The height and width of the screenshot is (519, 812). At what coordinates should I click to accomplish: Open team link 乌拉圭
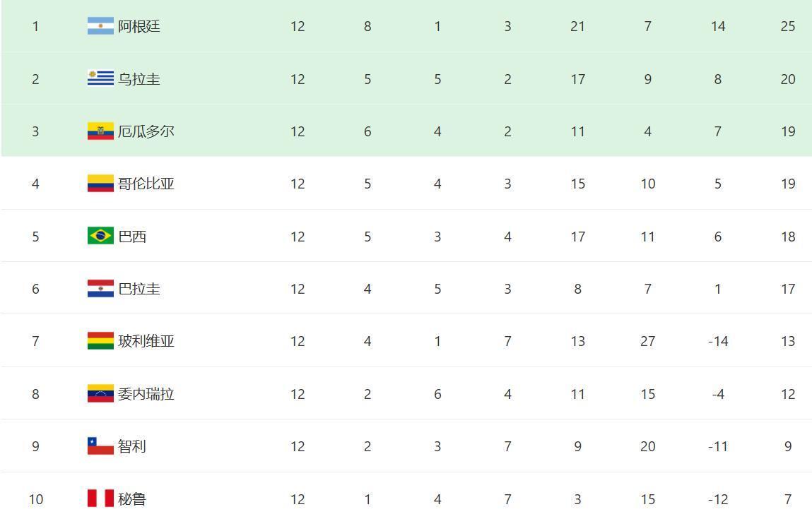coord(139,79)
